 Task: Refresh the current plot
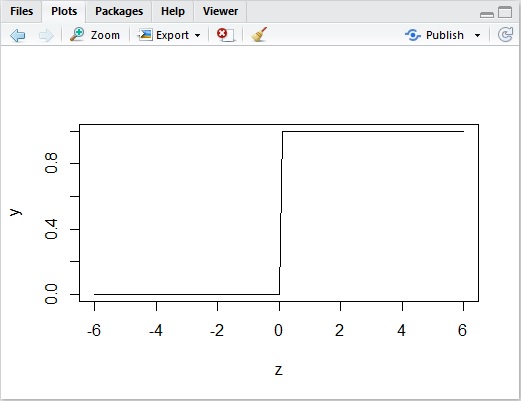[x=505, y=35]
